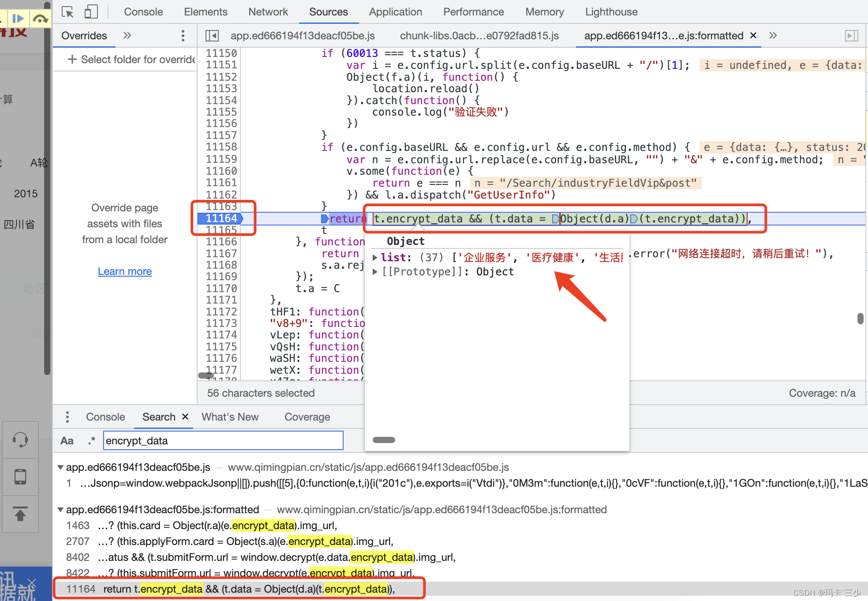Toggle breakpoint on line 11165

[x=221, y=230]
